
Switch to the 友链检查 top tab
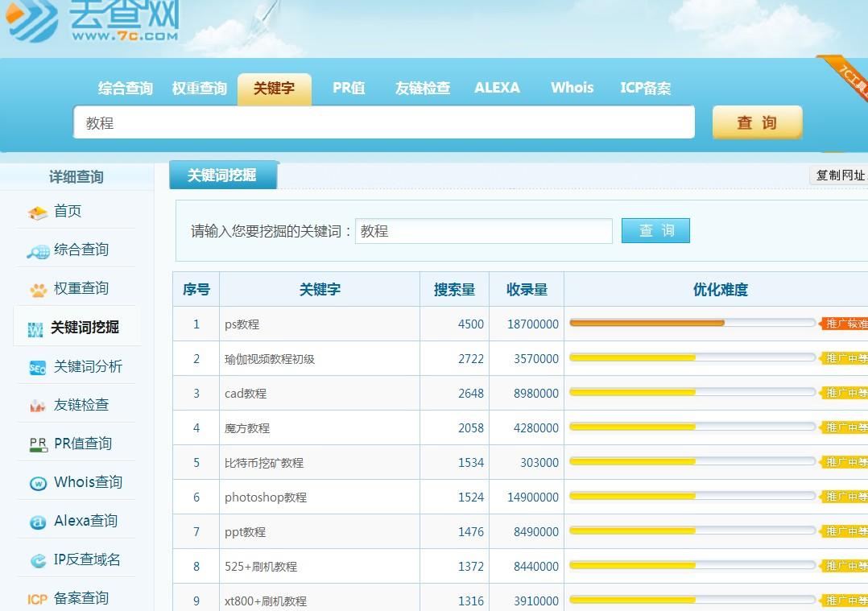(423, 88)
